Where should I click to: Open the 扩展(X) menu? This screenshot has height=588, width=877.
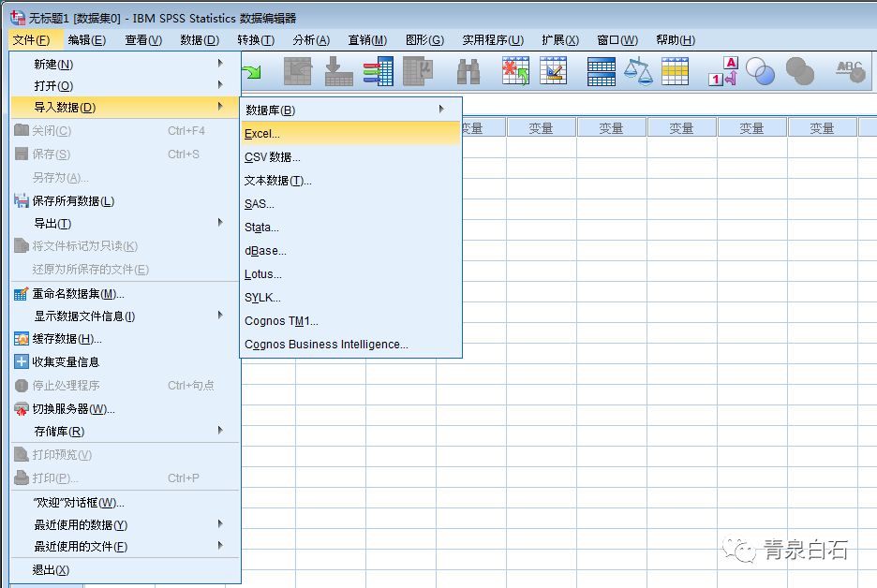click(x=560, y=39)
